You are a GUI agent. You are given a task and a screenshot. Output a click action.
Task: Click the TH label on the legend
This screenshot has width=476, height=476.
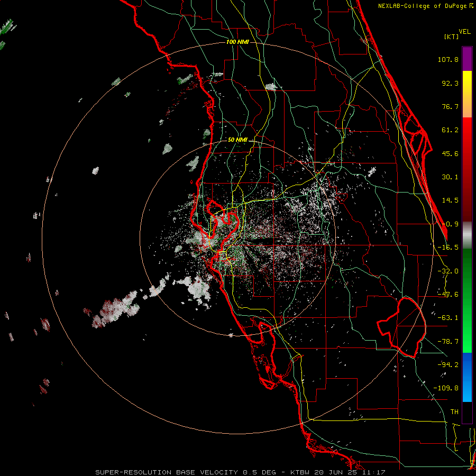click(454, 412)
